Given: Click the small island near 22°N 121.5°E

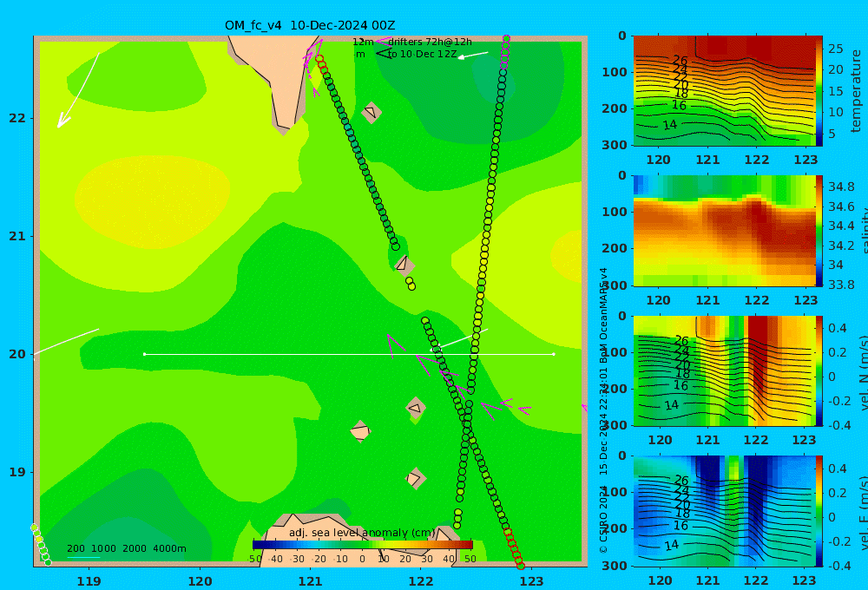Looking at the screenshot, I should tap(371, 112).
